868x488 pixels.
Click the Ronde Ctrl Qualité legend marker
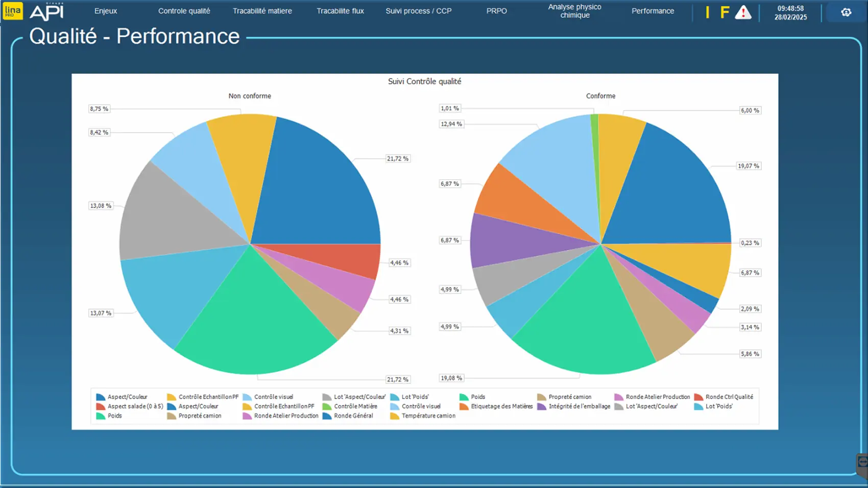698,397
